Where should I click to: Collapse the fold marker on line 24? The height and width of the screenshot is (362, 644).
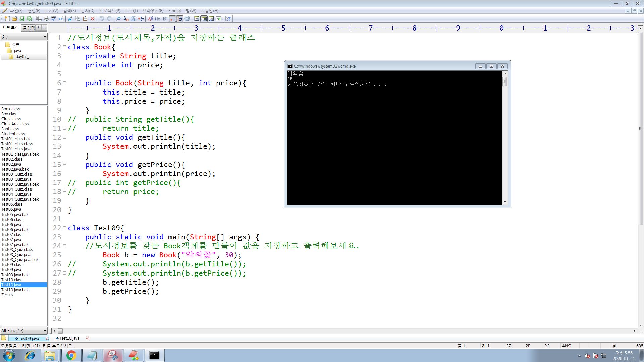[x=64, y=246]
